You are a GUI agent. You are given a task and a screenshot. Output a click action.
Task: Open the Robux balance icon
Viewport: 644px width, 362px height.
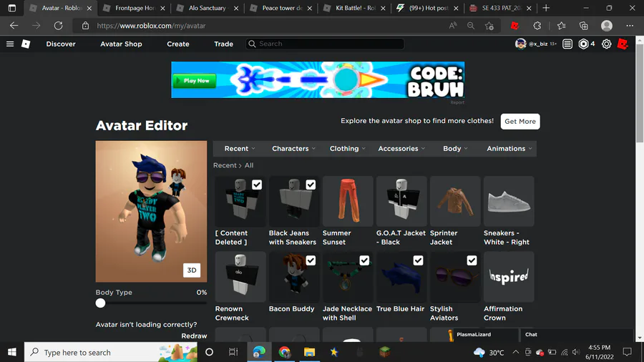(x=583, y=44)
